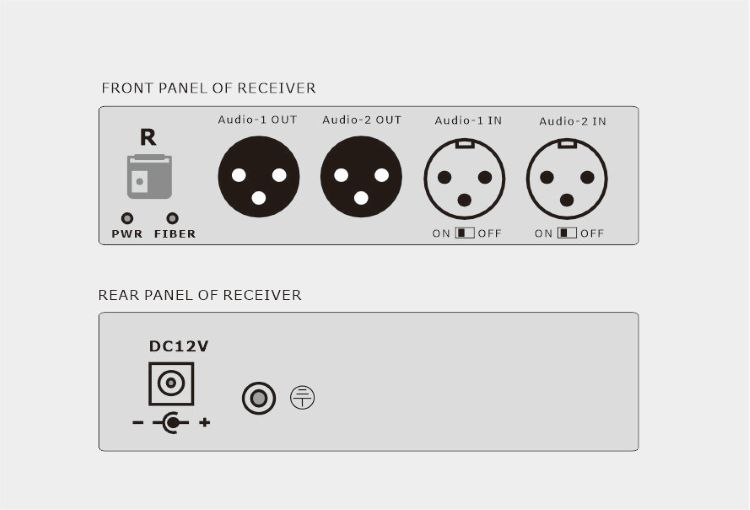The width and height of the screenshot is (750, 510).
Task: Toggle the Audio-1 IN ON/OFF switch
Action: 464,233
